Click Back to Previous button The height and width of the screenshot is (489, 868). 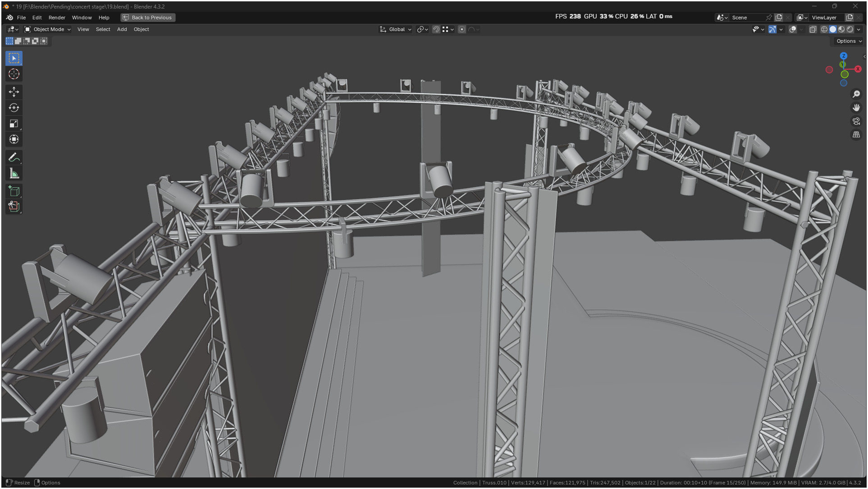pyautogui.click(x=148, y=18)
